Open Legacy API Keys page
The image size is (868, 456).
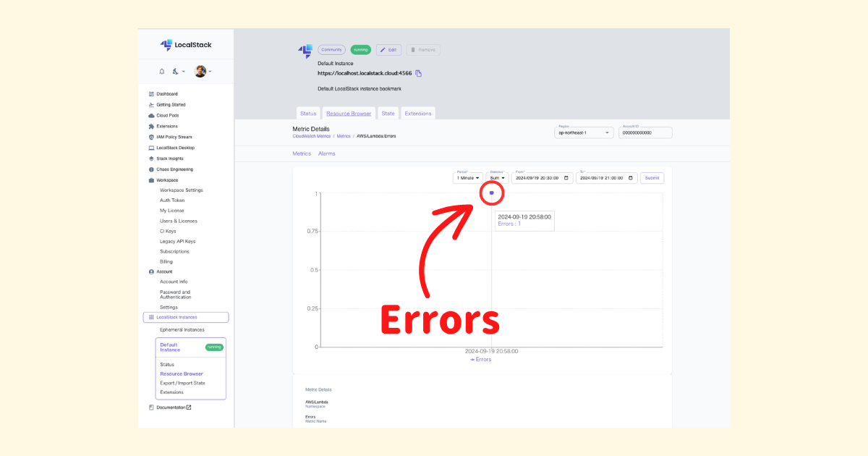pos(178,241)
